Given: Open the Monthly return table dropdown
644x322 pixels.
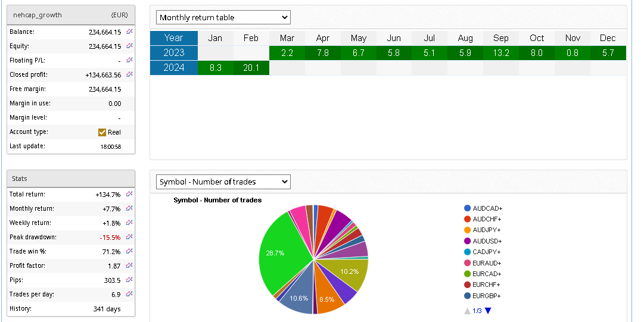Looking at the screenshot, I should click(x=223, y=17).
